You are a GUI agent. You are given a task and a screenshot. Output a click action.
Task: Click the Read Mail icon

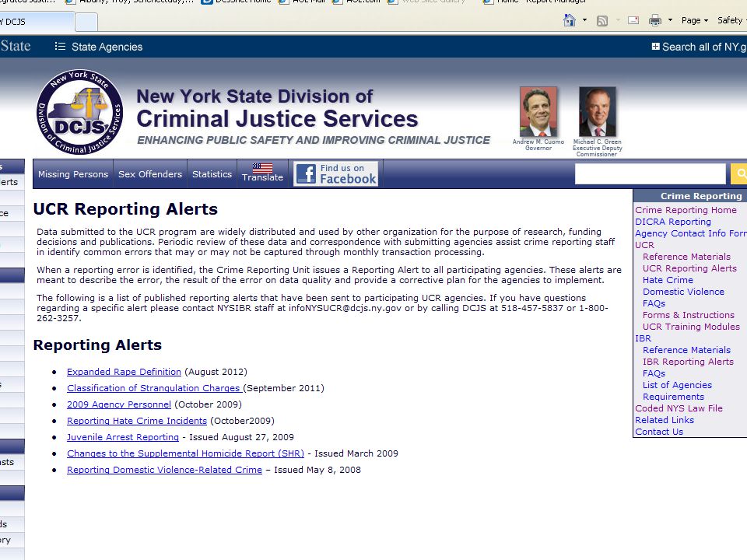point(633,20)
